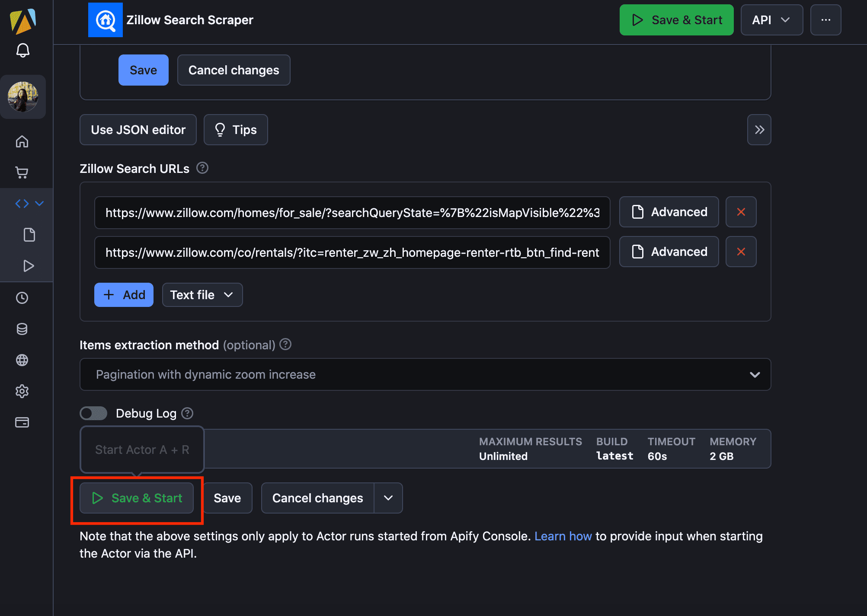Viewport: 867px width, 616px height.
Task: Click the highlighted Save & Start button
Action: (137, 498)
